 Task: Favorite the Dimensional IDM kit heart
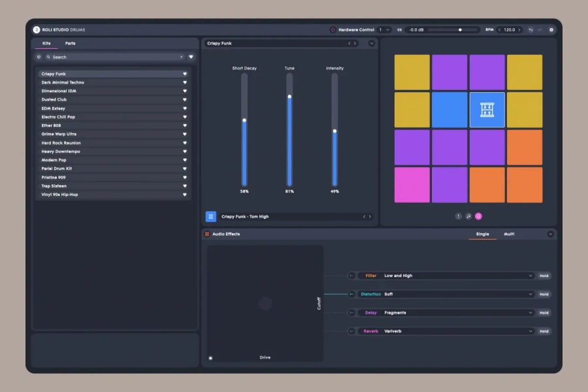click(184, 91)
